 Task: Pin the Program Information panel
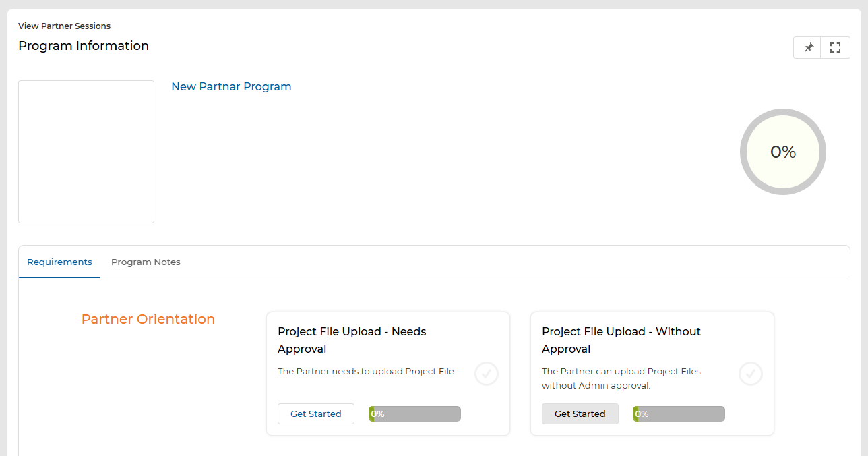pyautogui.click(x=807, y=48)
